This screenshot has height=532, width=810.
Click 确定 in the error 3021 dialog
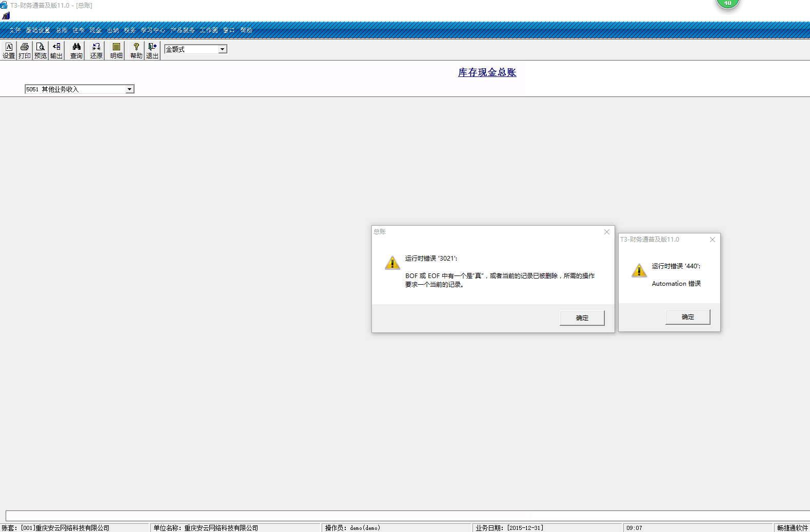(x=582, y=318)
